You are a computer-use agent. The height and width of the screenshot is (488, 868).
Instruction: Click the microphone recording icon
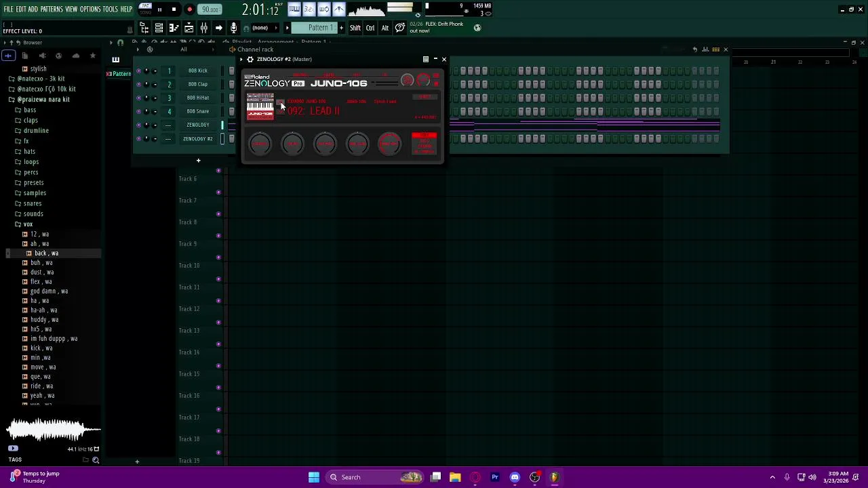click(233, 28)
